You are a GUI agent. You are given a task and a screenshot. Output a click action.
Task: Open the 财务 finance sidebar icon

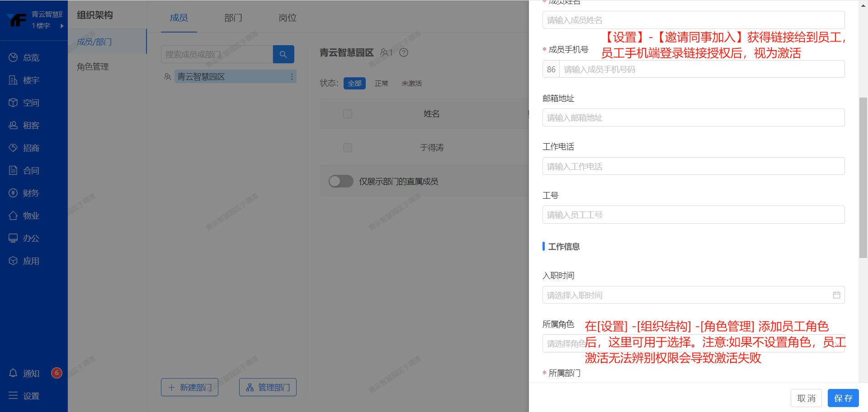[13, 193]
